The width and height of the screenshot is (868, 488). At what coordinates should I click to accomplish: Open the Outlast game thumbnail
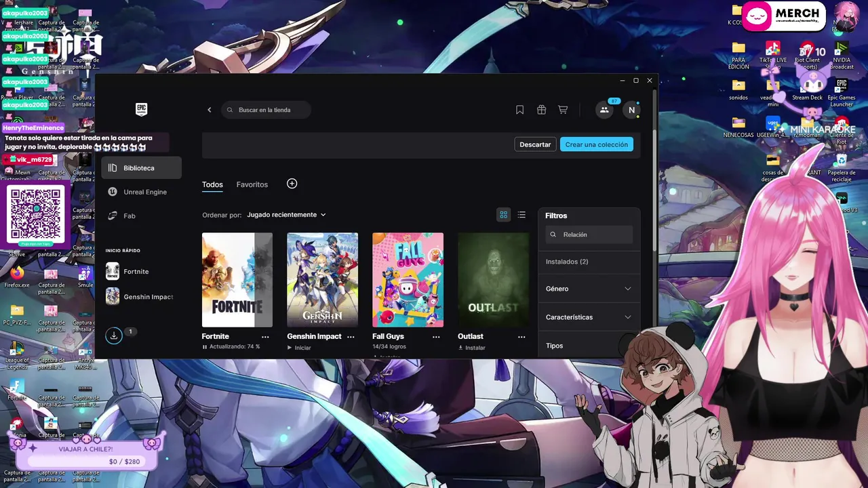[x=493, y=280]
